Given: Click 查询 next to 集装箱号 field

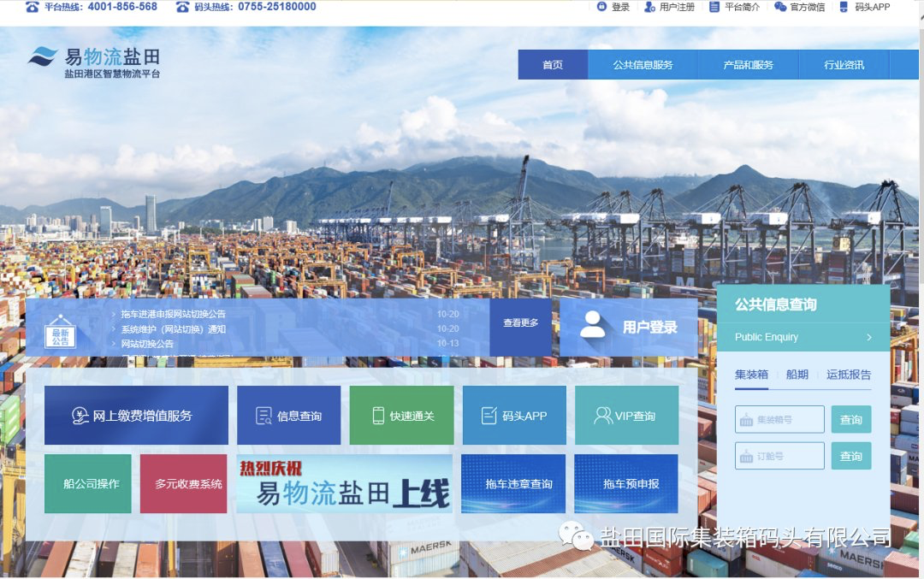Looking at the screenshot, I should (x=851, y=419).
